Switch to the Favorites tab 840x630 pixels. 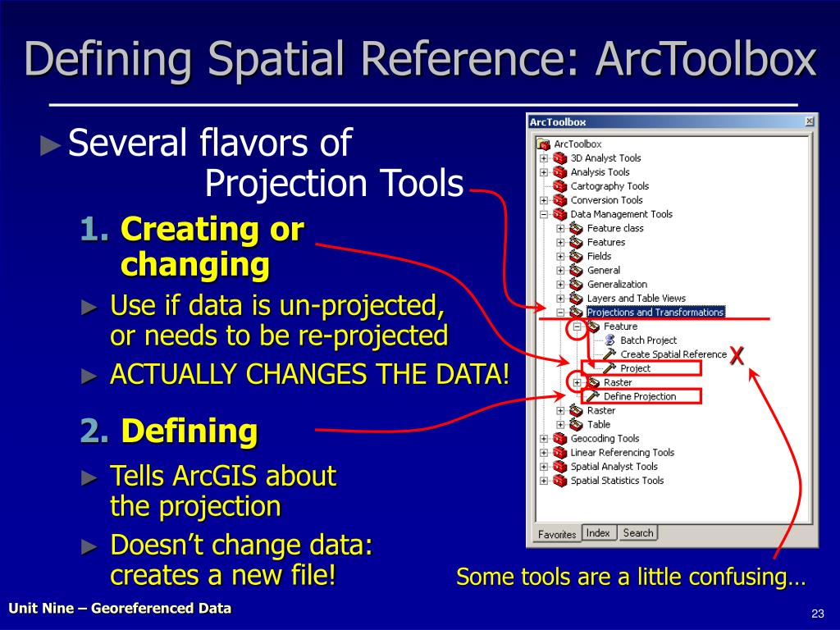(x=557, y=534)
